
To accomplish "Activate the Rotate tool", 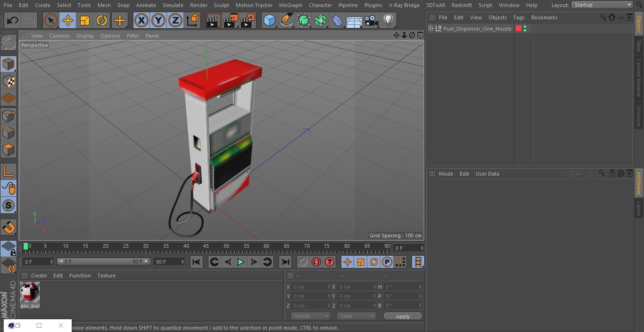I will (x=102, y=21).
